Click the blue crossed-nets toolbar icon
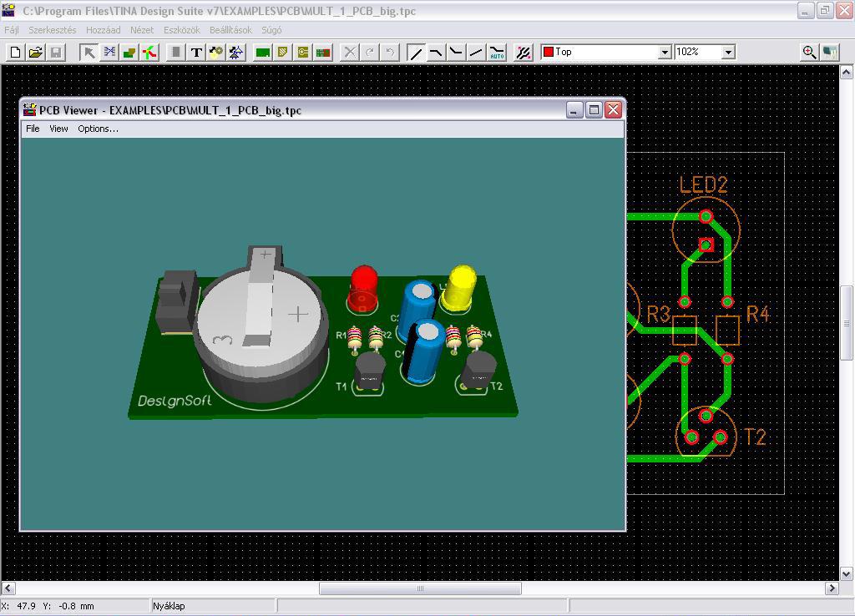This screenshot has width=855, height=616. (109, 53)
